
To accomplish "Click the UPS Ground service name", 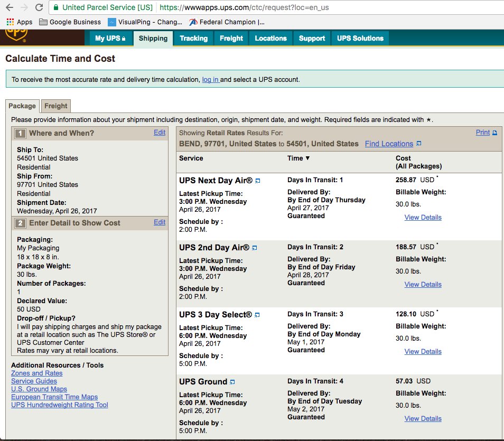I will pyautogui.click(x=203, y=381).
